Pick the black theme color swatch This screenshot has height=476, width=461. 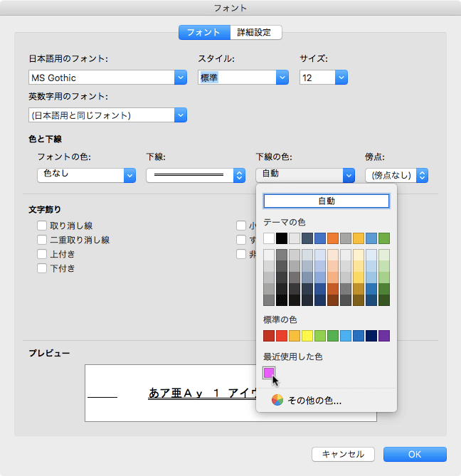point(282,238)
